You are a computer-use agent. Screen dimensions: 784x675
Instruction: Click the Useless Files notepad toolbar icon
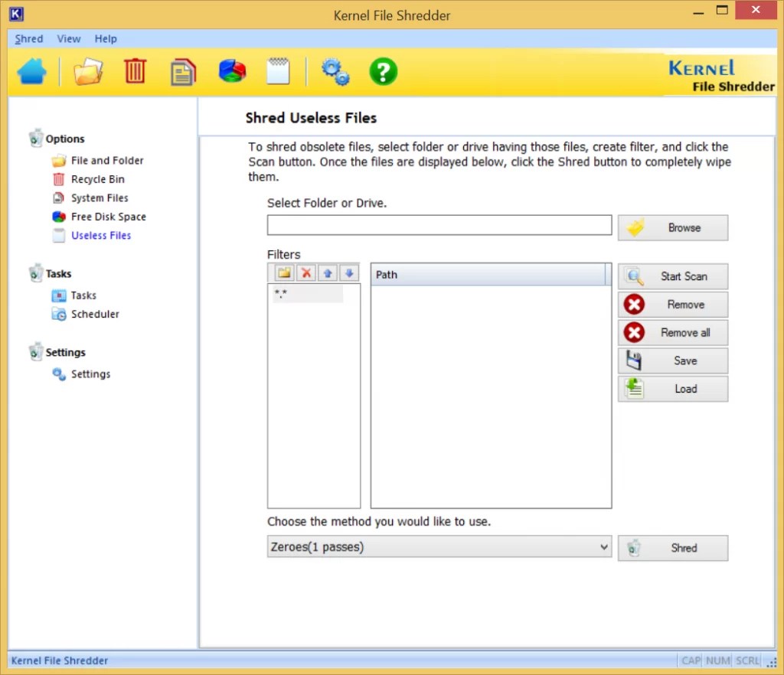[x=279, y=71]
